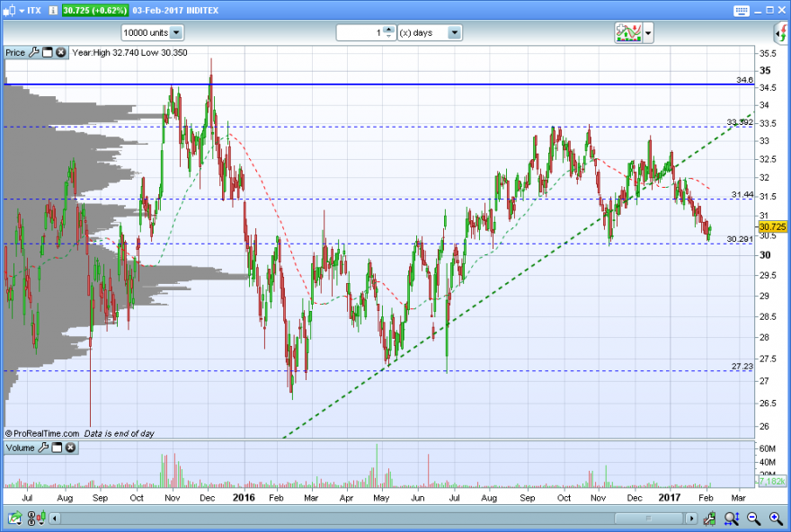Remove the Volume indicator panel

(71, 448)
